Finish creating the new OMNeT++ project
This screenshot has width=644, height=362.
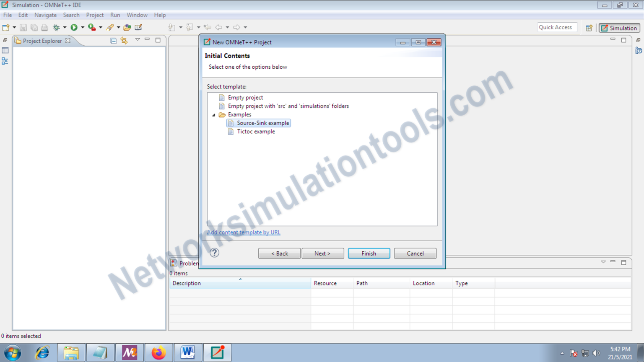368,253
